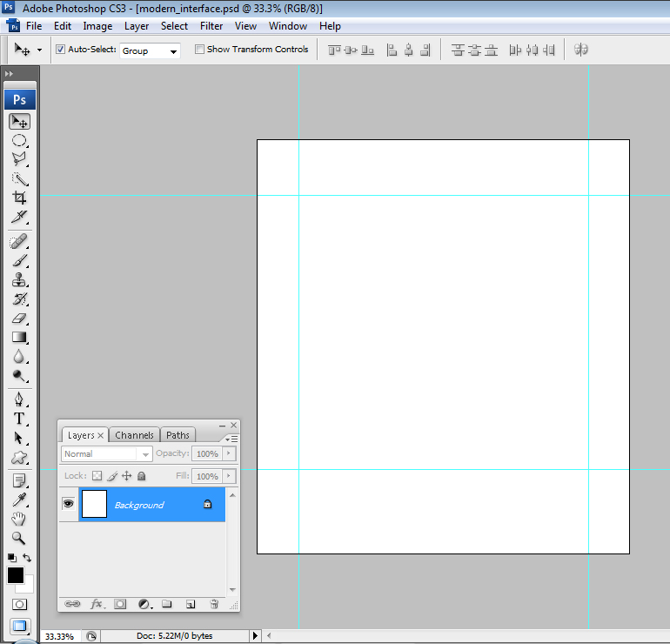Select the Move tool in the toolbox
670x644 pixels.
tap(19, 122)
